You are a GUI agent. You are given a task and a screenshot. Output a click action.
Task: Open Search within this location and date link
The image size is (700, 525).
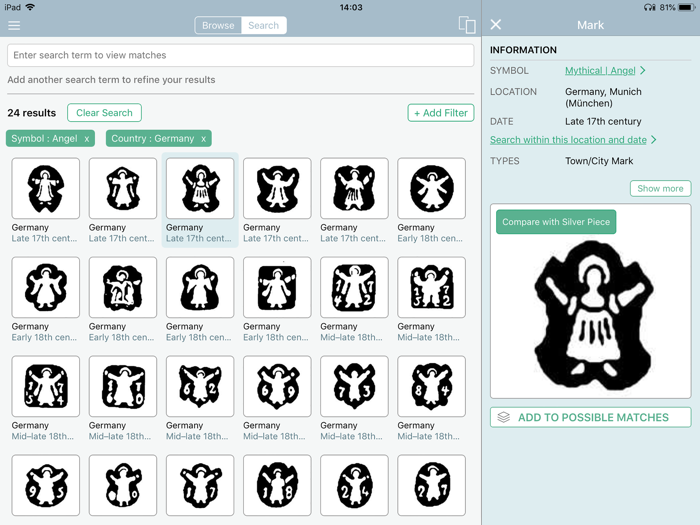pyautogui.click(x=568, y=140)
